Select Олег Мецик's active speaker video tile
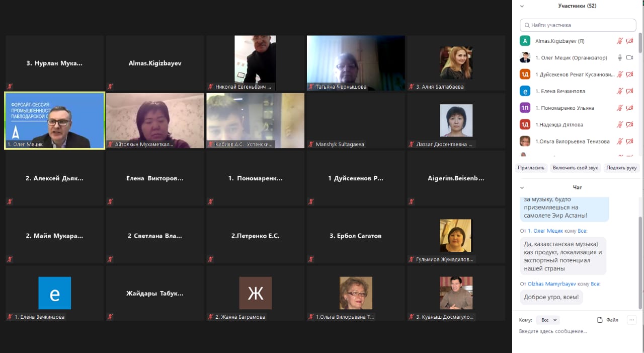This screenshot has width=644, height=353. [x=54, y=120]
